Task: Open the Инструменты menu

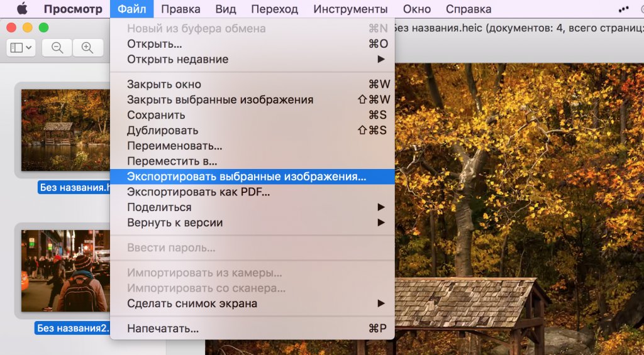Action: 350,9
